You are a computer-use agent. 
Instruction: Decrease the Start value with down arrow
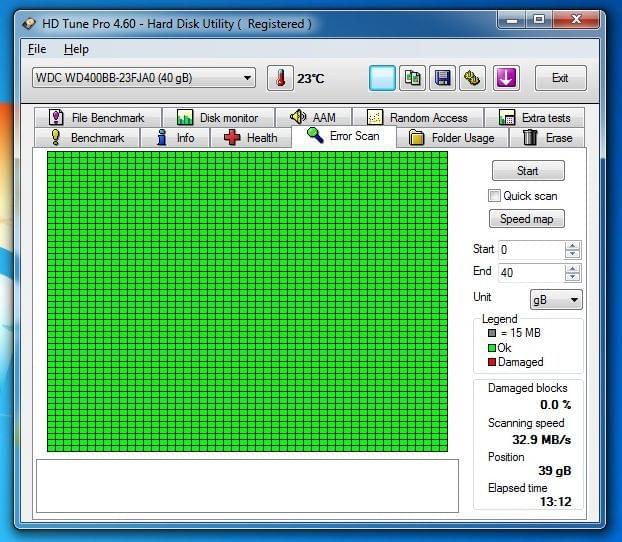(572, 254)
